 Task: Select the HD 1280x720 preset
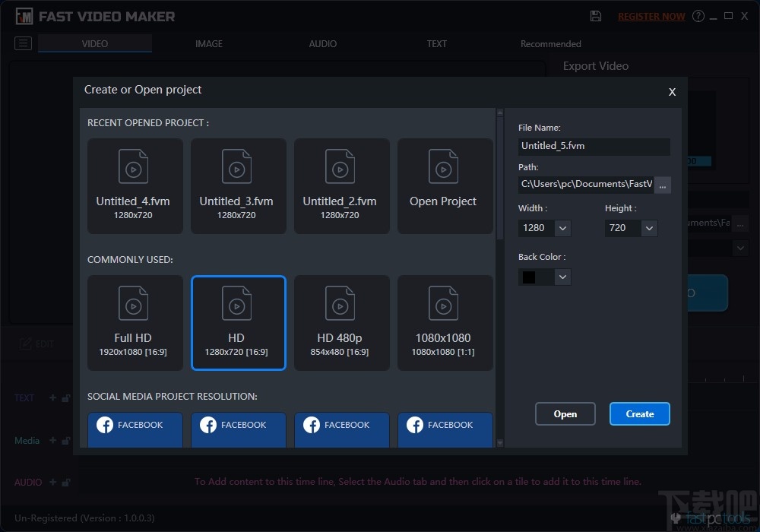(x=239, y=323)
